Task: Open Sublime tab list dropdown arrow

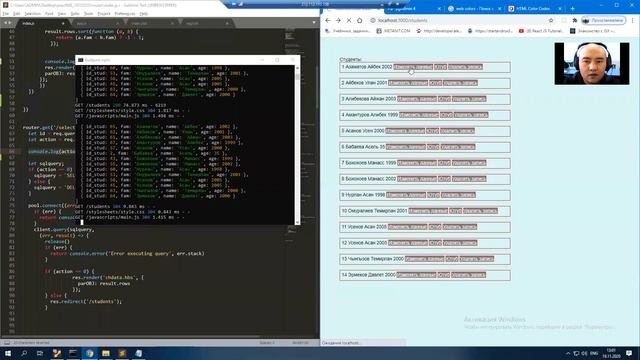Action: click(x=314, y=23)
